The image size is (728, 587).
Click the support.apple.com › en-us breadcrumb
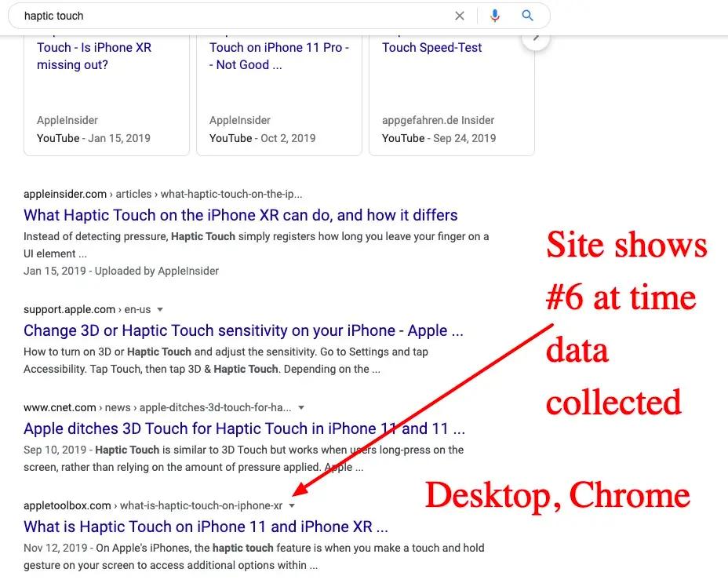[87, 309]
